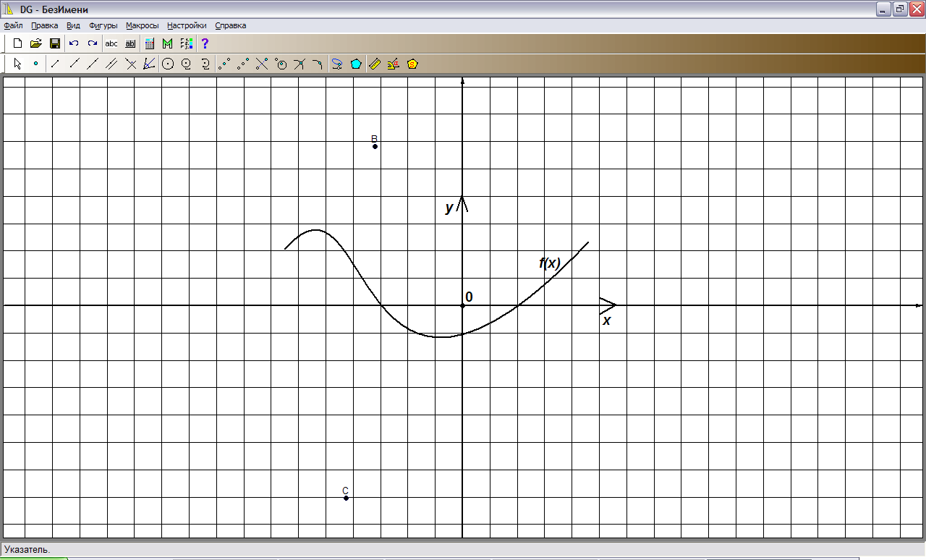Select the pointer arrow tool
926x560 pixels.
point(17,64)
